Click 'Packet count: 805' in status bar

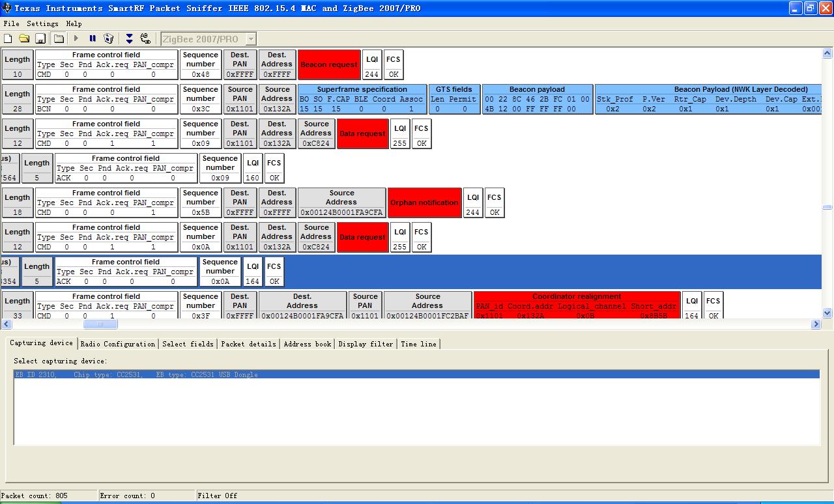coord(35,496)
